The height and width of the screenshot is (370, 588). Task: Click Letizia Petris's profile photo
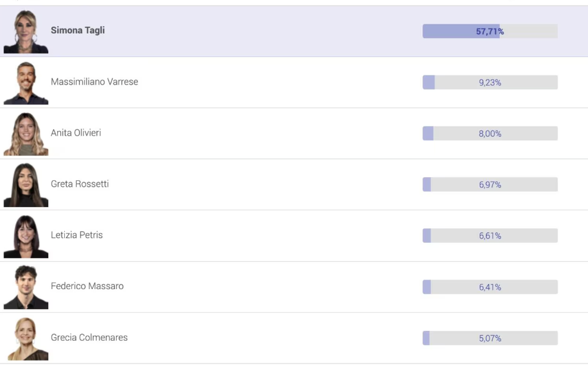(x=26, y=236)
